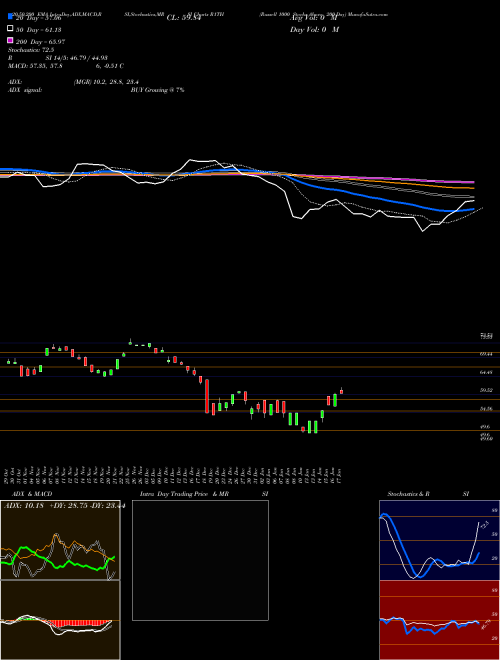Click the ADX indicator chart panel

(60, 540)
